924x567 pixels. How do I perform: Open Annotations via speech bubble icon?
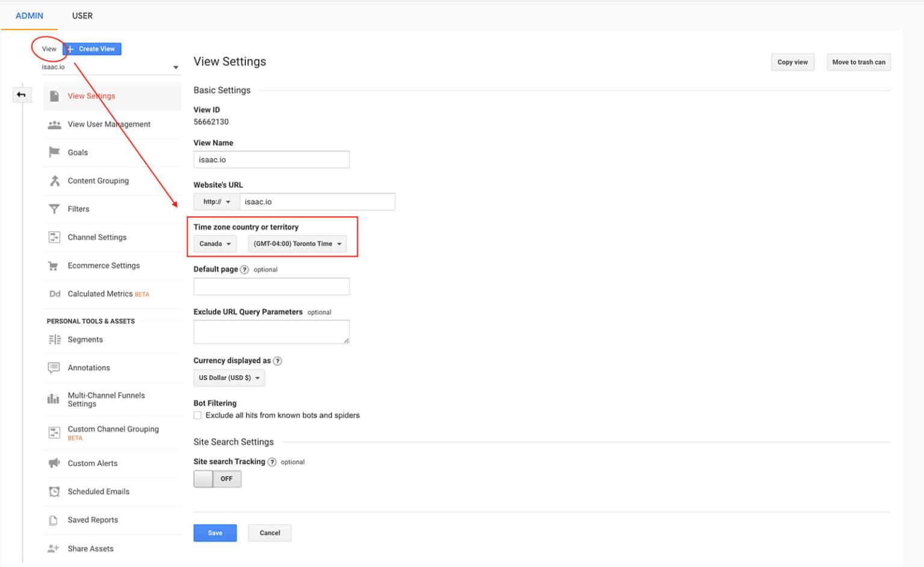click(x=54, y=367)
